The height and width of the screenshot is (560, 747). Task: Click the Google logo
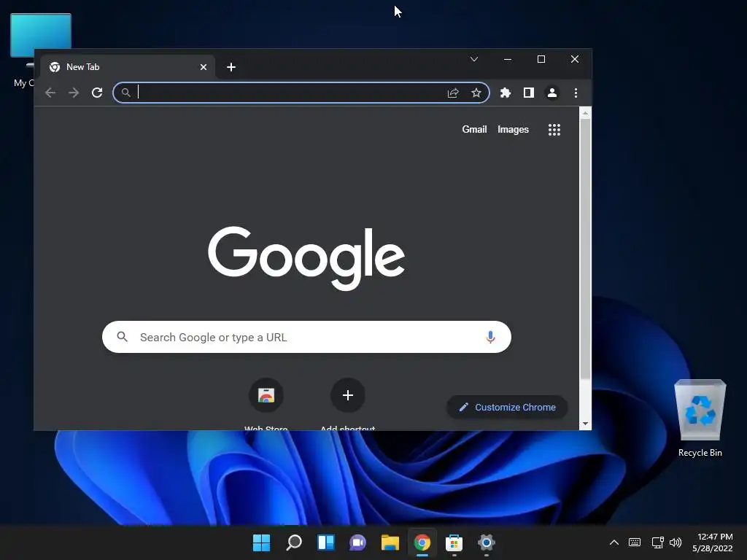coord(306,257)
